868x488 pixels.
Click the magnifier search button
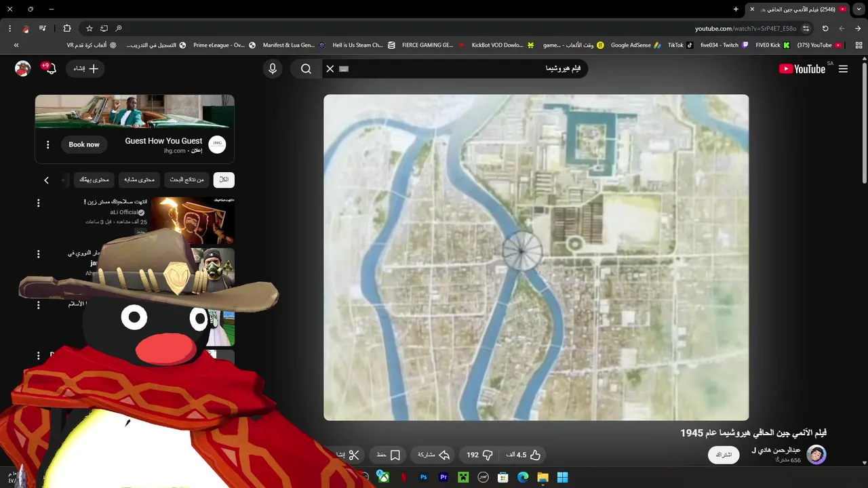(306, 68)
